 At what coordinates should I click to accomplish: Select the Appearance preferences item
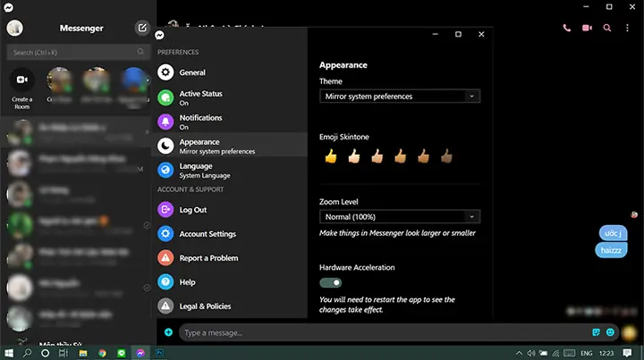pos(230,146)
